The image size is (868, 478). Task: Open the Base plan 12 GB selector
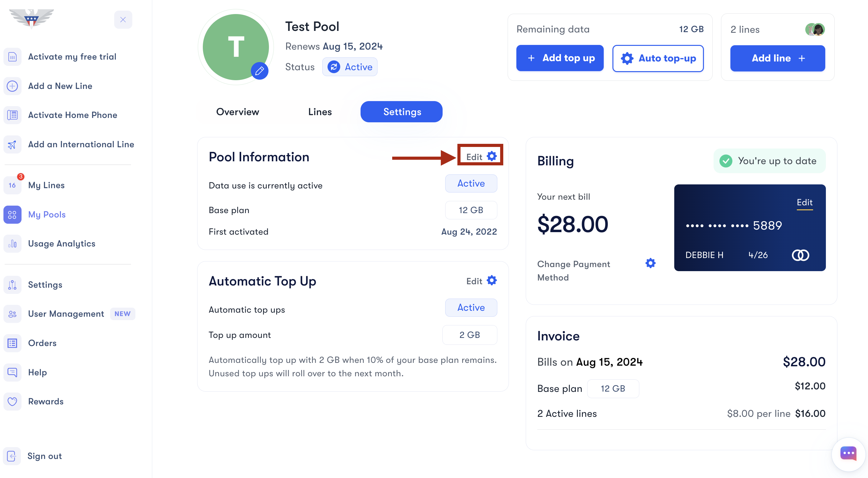[471, 210]
